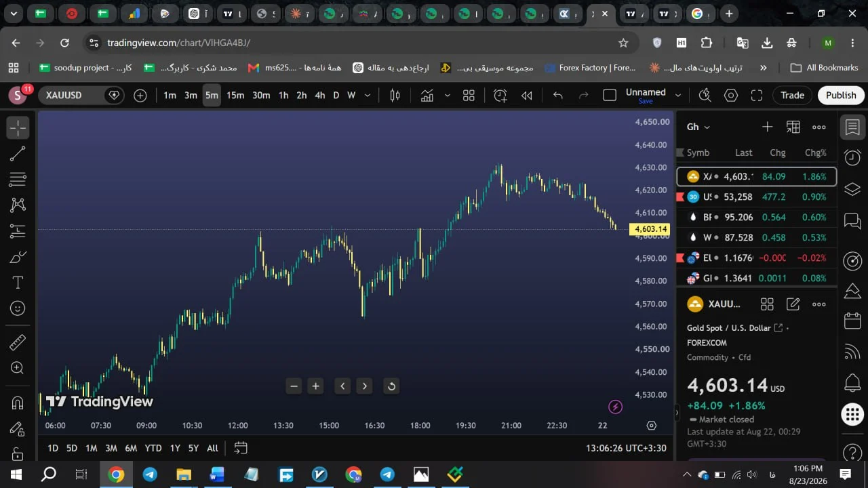Open the emoji and icons tool

pyautogui.click(x=18, y=308)
